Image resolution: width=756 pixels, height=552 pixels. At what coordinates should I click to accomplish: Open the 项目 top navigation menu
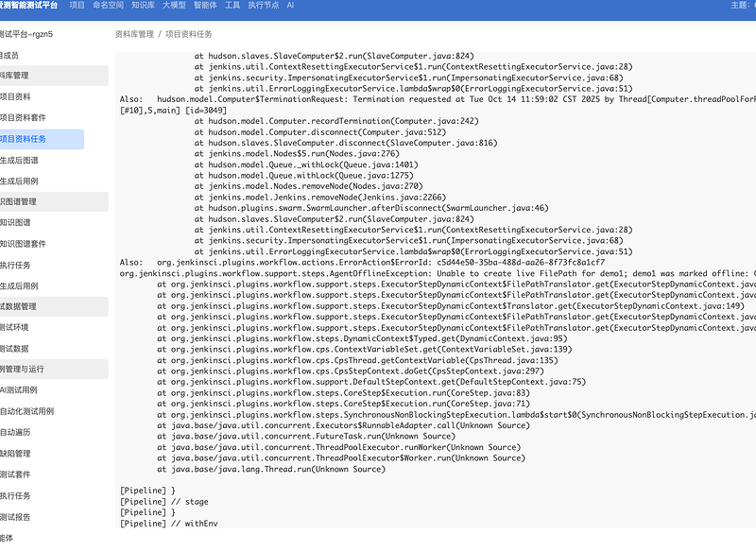point(77,6)
